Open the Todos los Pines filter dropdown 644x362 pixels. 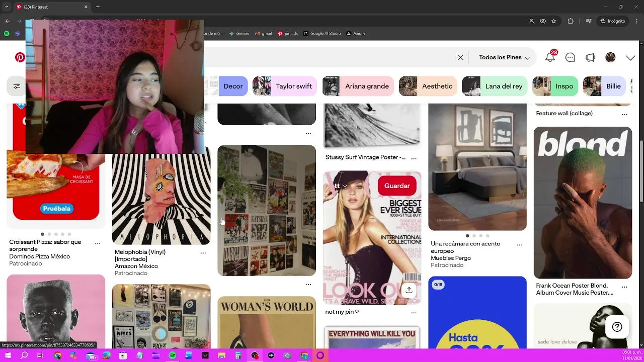click(x=504, y=57)
